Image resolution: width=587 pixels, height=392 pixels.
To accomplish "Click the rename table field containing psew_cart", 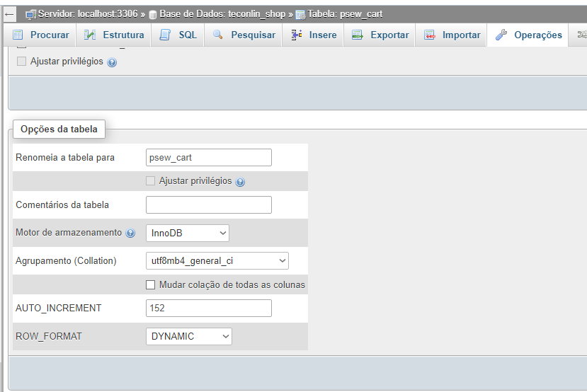I will click(209, 158).
